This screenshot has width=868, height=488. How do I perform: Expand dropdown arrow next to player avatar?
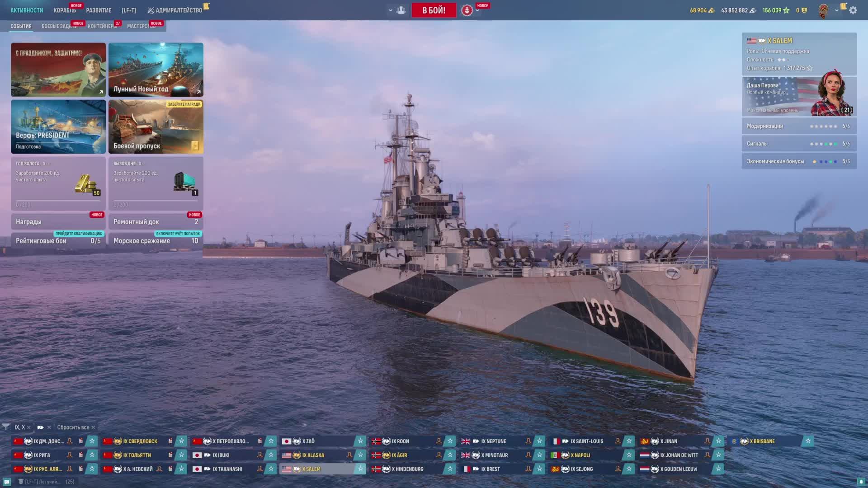837,10
